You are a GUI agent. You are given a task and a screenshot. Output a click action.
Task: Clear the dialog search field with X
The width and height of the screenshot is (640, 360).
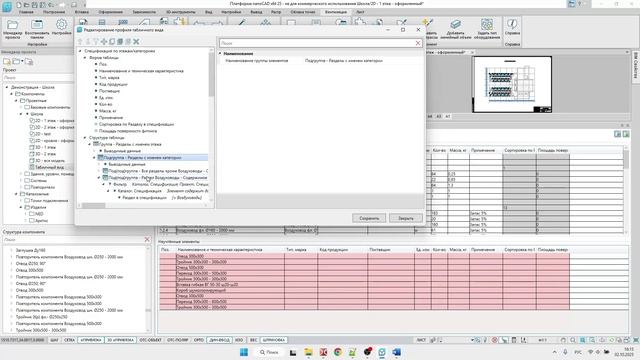(x=418, y=43)
